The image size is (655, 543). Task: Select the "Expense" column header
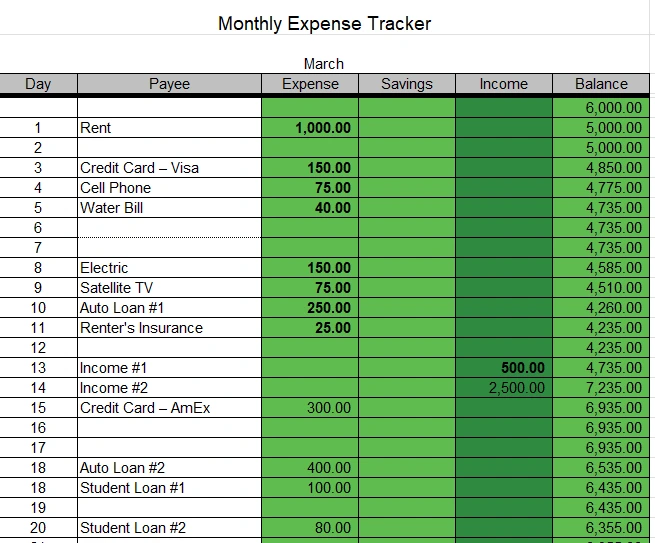pos(310,84)
